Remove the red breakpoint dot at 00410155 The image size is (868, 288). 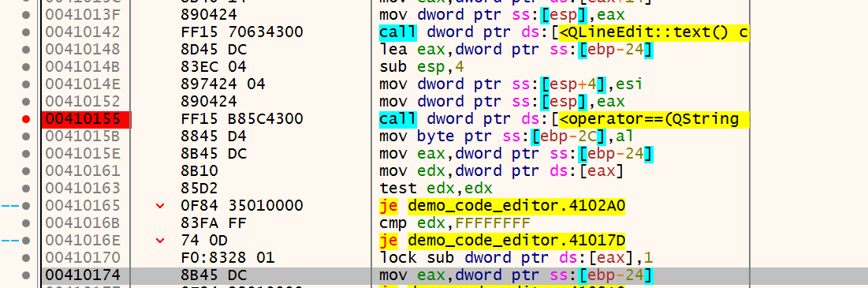pyautogui.click(x=25, y=119)
